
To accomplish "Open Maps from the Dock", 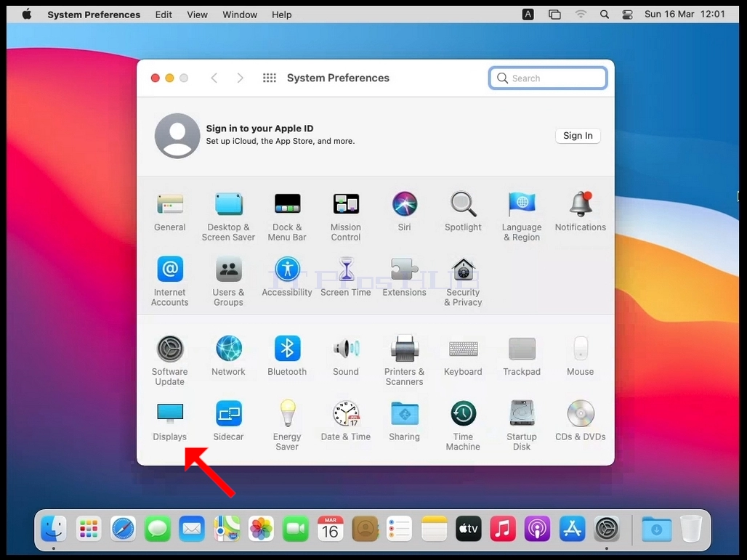I will (227, 529).
